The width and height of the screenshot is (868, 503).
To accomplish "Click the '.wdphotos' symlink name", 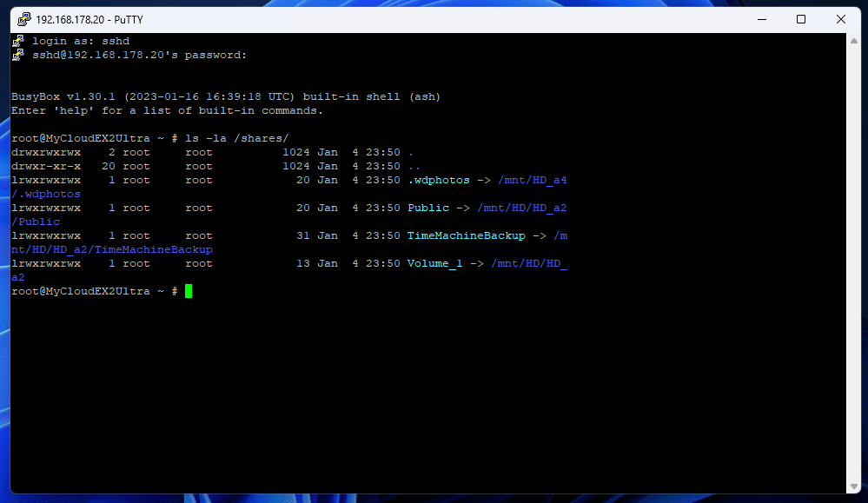I will [439, 180].
